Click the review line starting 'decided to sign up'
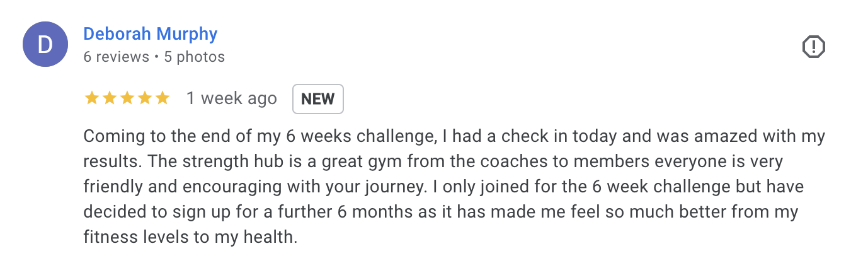Image resolution: width=868 pixels, height=263 pixels. [441, 213]
